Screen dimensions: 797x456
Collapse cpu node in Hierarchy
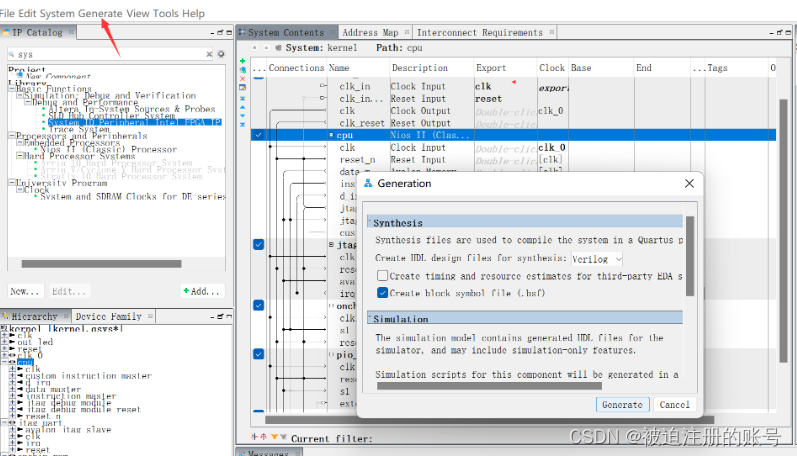click(x=4, y=361)
